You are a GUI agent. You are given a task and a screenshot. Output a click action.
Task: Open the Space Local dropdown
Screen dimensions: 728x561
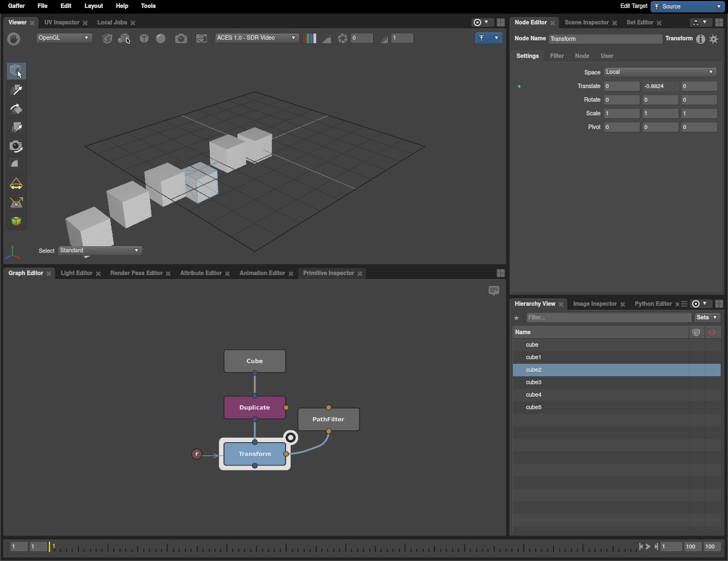pos(660,72)
